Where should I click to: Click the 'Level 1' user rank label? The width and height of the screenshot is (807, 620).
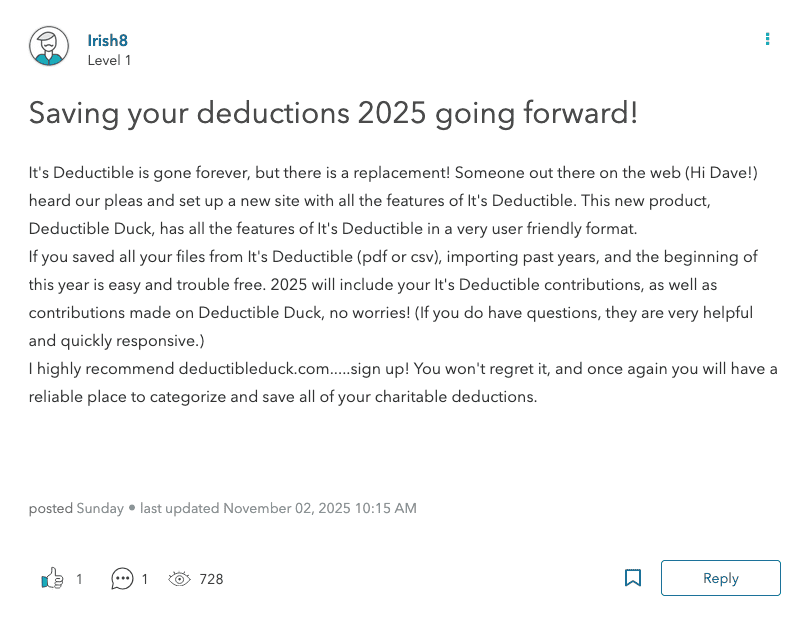tap(109, 60)
